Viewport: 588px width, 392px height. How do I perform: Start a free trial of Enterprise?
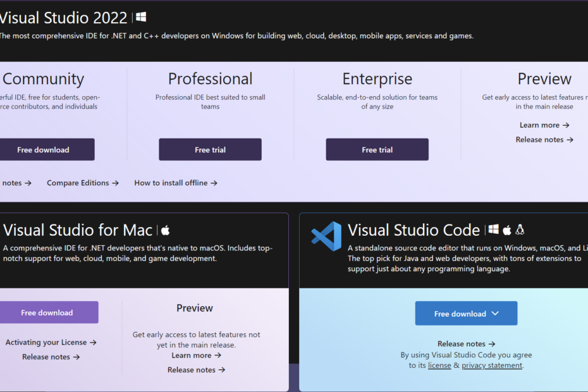point(377,149)
